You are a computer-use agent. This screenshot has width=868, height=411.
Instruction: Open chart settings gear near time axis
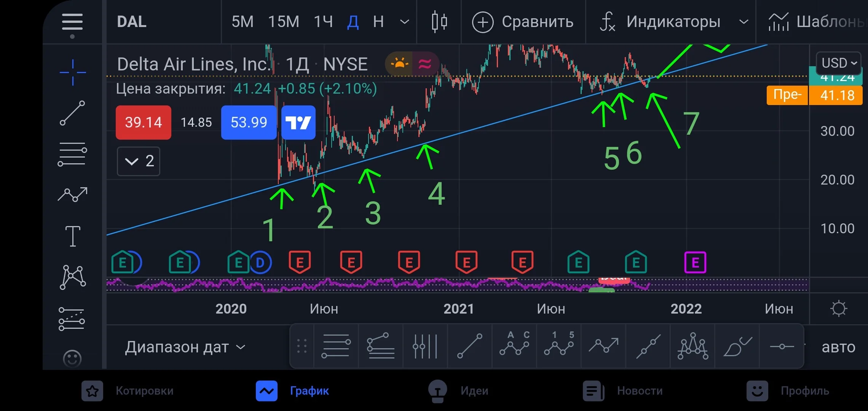tap(839, 309)
